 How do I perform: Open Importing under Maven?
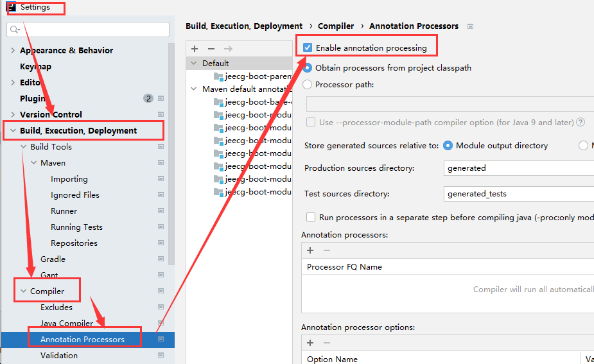pyautogui.click(x=69, y=178)
